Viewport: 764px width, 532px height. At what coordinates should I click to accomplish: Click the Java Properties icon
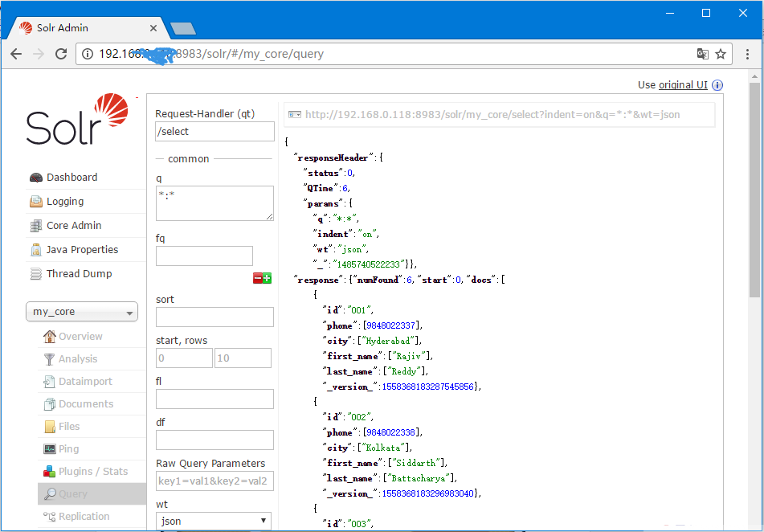36,250
